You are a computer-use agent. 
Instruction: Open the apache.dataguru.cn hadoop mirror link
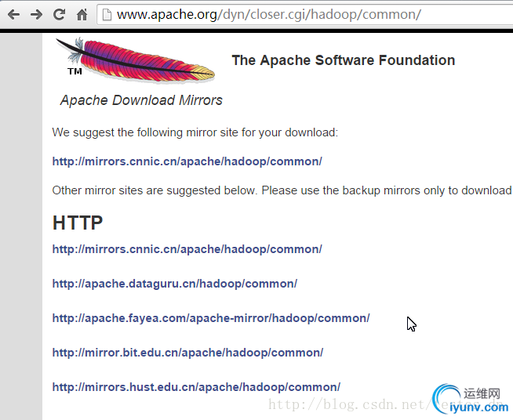click(175, 284)
